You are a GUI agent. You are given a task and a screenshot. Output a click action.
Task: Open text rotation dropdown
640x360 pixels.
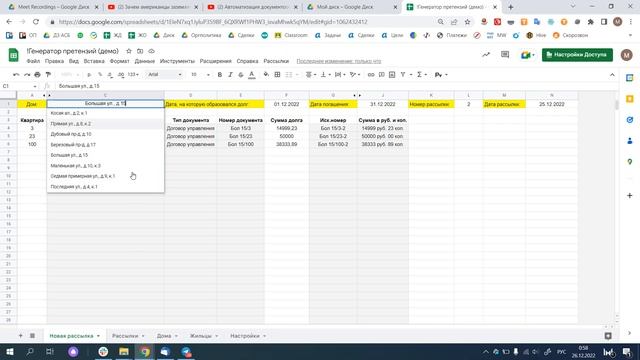(x=355, y=75)
